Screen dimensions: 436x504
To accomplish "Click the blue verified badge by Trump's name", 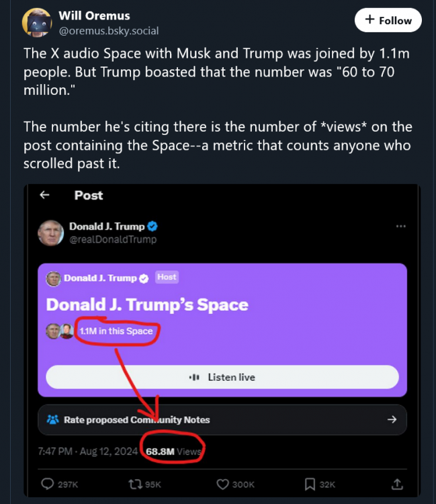I will 152,226.
